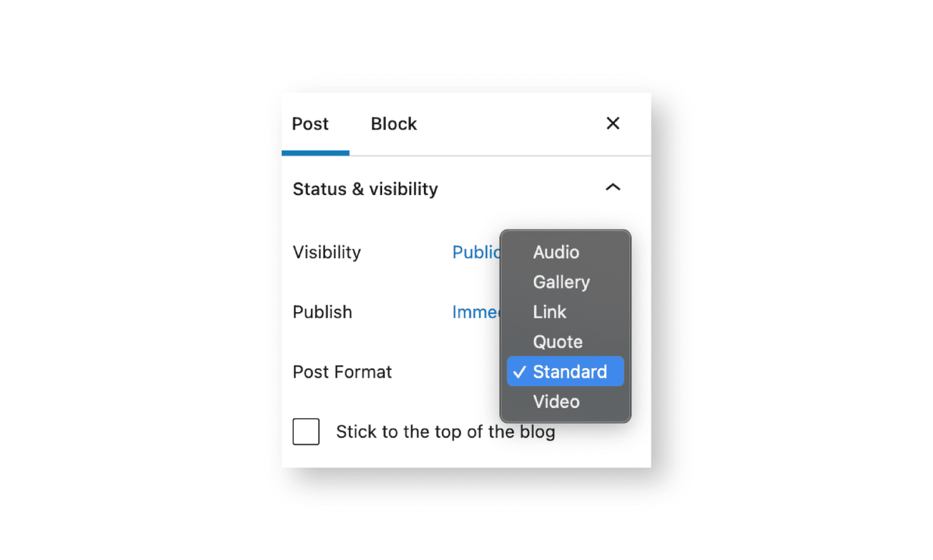The width and height of the screenshot is (933, 560).
Task: Open the Visibility options via Public link
Action: 477,252
